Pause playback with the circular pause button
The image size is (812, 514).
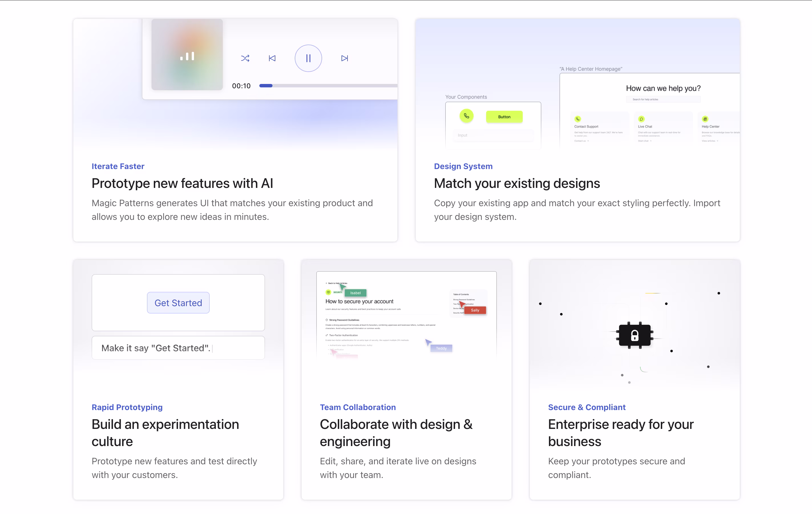tap(308, 58)
